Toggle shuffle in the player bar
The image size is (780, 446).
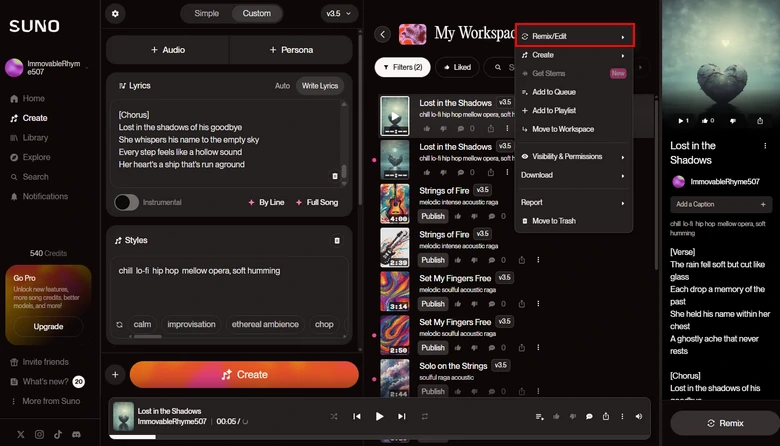click(x=334, y=416)
